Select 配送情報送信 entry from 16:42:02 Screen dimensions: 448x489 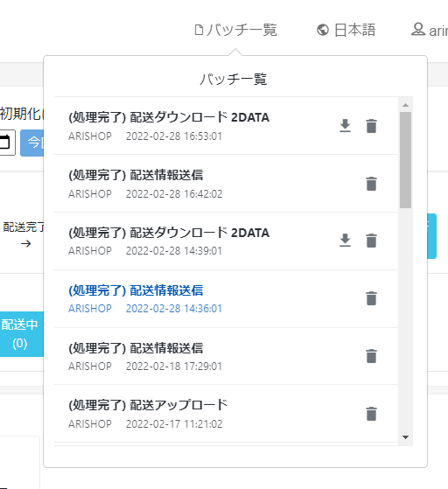[x=226, y=184]
